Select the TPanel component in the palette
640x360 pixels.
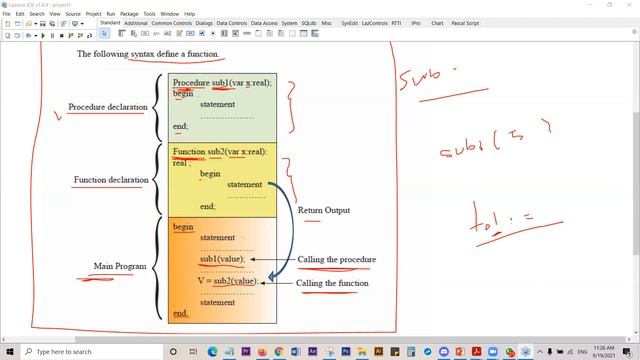[292, 33]
